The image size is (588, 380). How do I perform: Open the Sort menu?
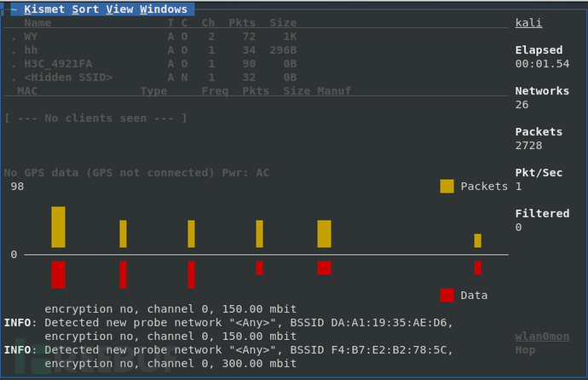(x=85, y=9)
